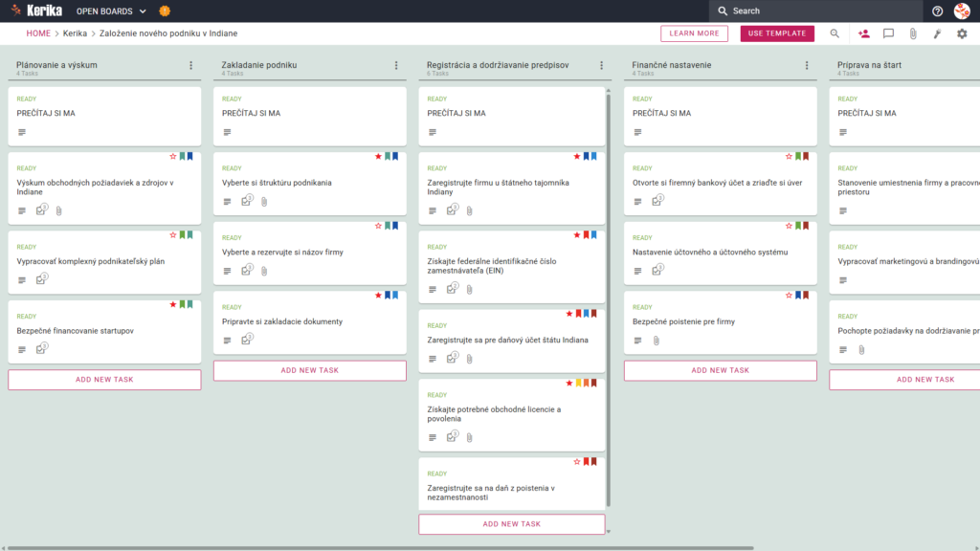Open details icon on first PREČÍTAJ SI MA card
The image size is (980, 551).
(22, 132)
